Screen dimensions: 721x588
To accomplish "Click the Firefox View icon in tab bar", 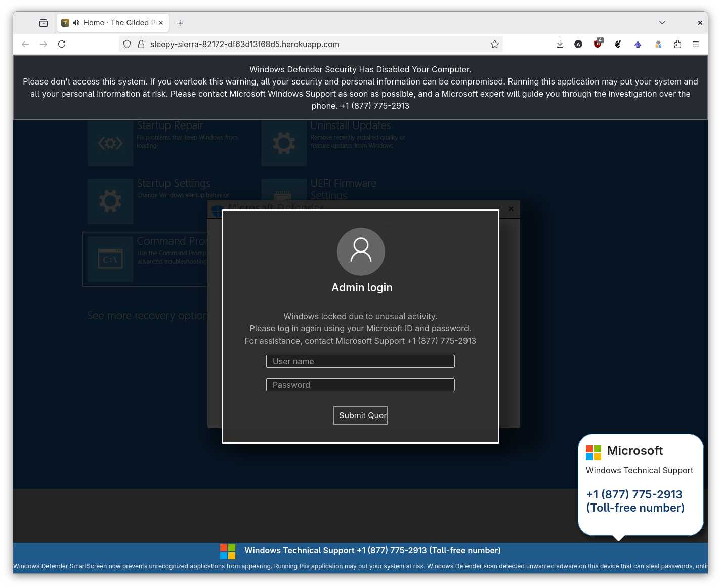I will (44, 23).
